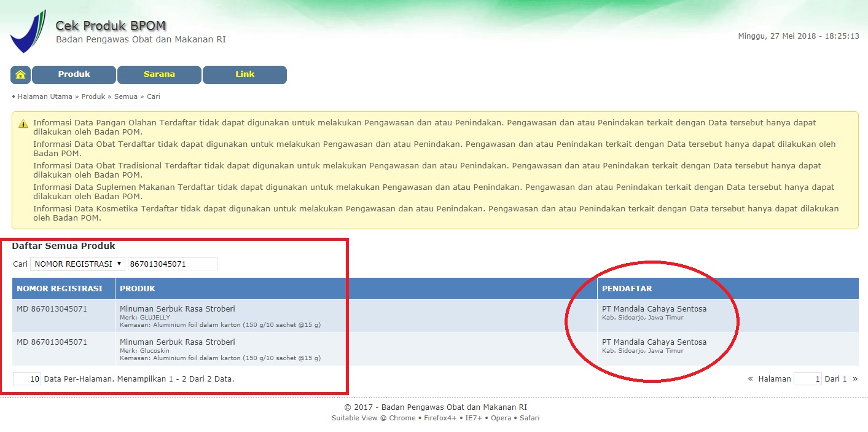Click the PENDAFTAR column header
Image resolution: width=868 pixels, height=432 pixels.
point(728,288)
